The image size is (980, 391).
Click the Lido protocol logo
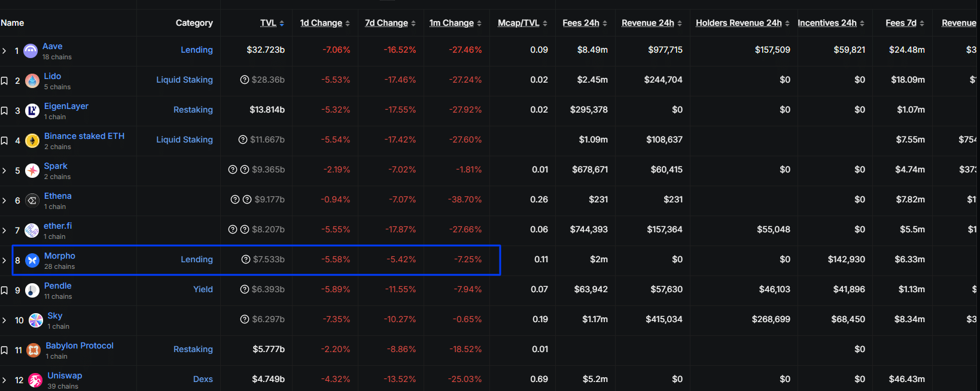(33, 80)
